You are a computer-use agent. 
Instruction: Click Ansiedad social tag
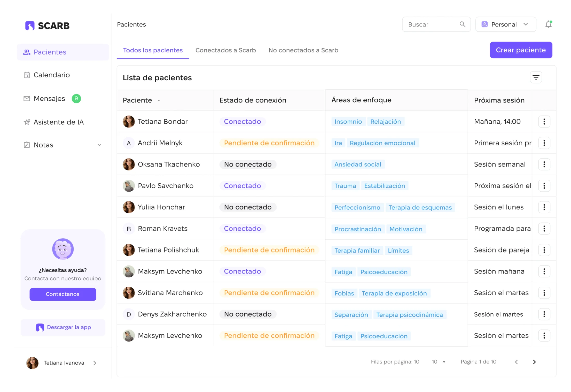(358, 164)
